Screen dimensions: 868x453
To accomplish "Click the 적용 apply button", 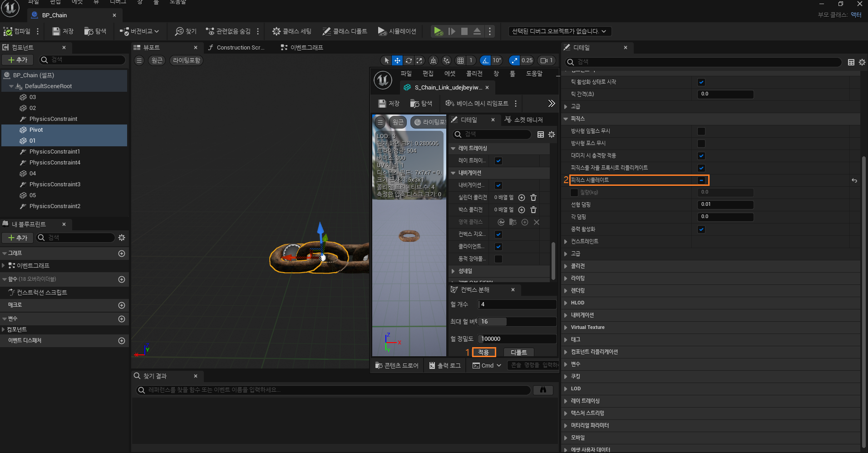I will click(x=483, y=352).
